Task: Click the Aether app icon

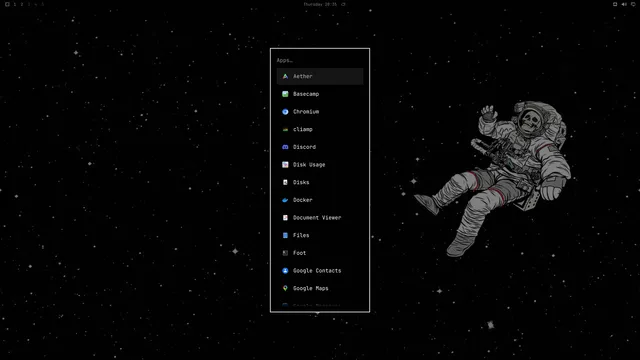Action: tap(285, 76)
